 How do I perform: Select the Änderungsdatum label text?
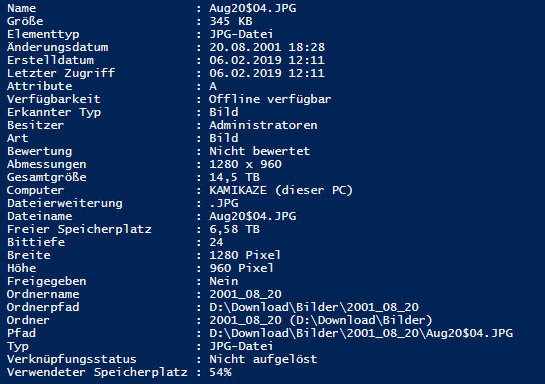point(57,47)
